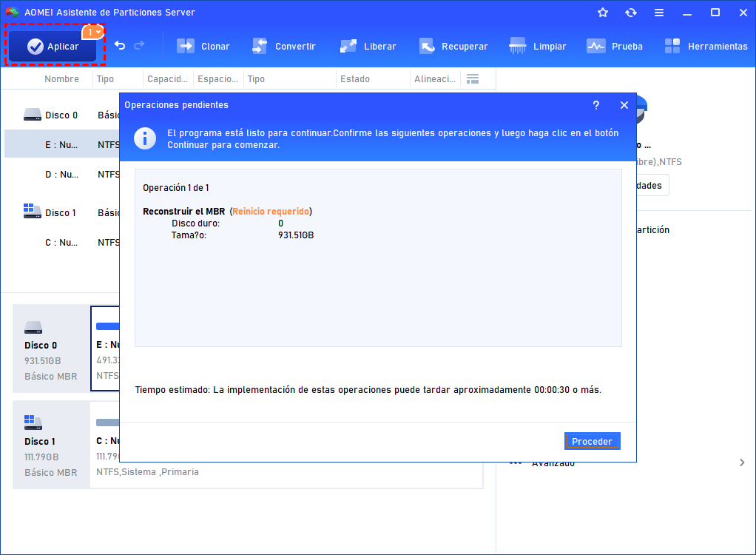Select Disco 0 row in the disk list
The width and height of the screenshot is (756, 555).
point(61,115)
